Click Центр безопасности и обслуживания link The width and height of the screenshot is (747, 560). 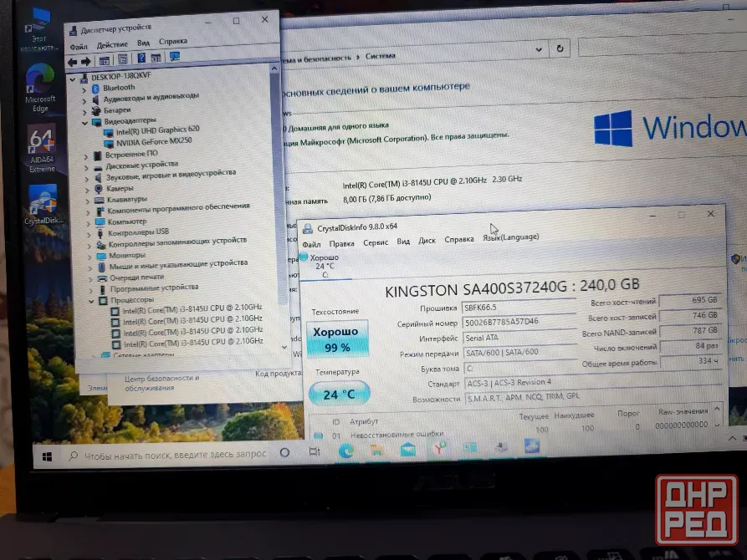162,383
